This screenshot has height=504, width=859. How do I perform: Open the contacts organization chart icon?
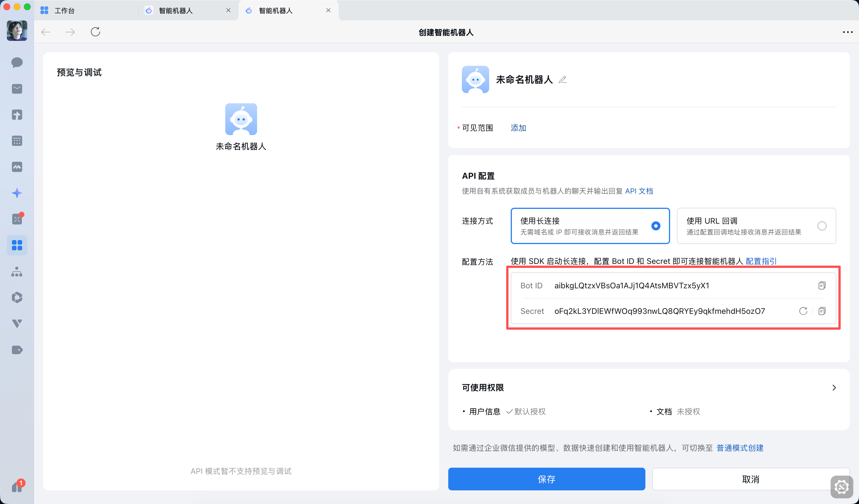(17, 272)
